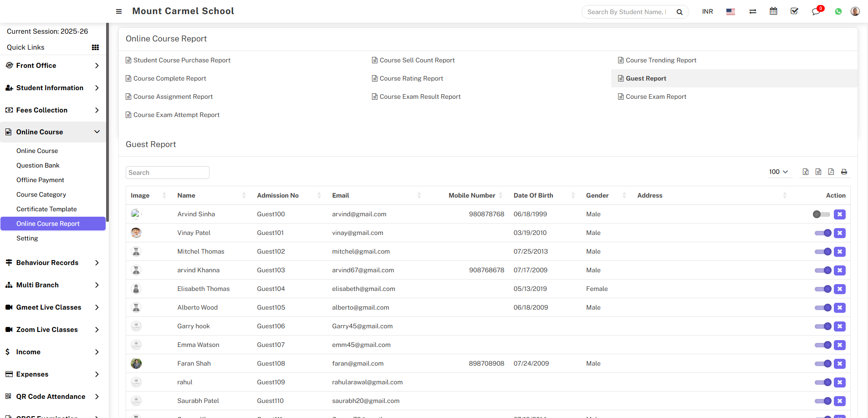Open the calendar icon in header
The width and height of the screenshot is (868, 418).
pyautogui.click(x=773, y=11)
